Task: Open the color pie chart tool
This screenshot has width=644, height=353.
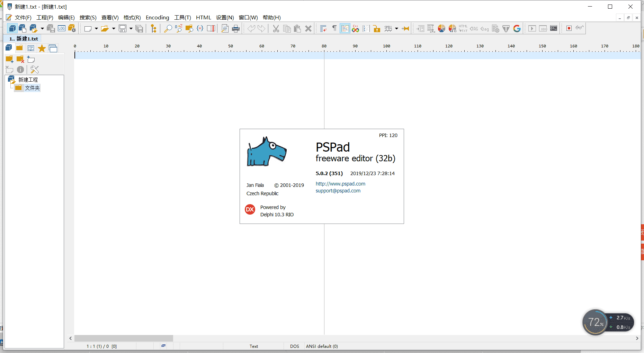Action: pyautogui.click(x=441, y=28)
